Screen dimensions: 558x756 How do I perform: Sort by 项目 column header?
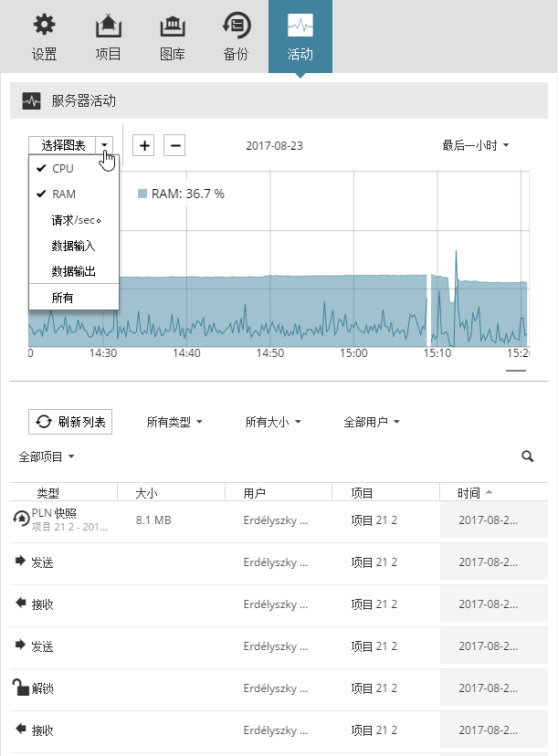(x=362, y=493)
